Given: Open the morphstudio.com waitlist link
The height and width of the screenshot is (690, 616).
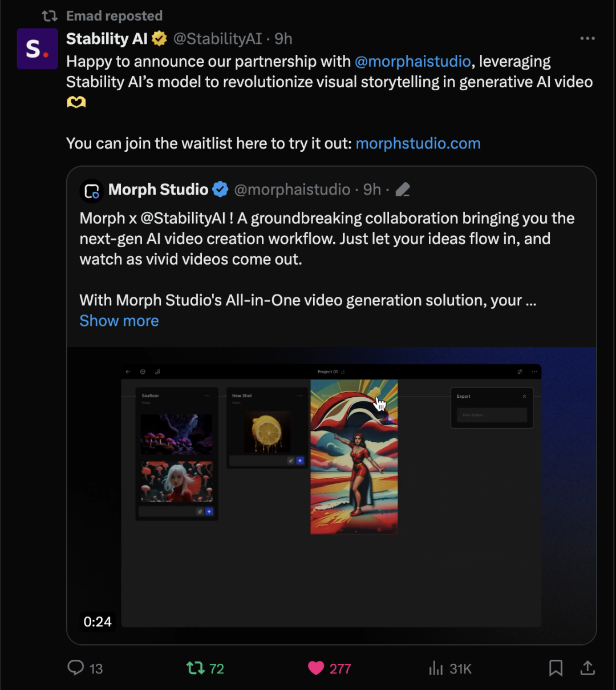Looking at the screenshot, I should click(418, 143).
